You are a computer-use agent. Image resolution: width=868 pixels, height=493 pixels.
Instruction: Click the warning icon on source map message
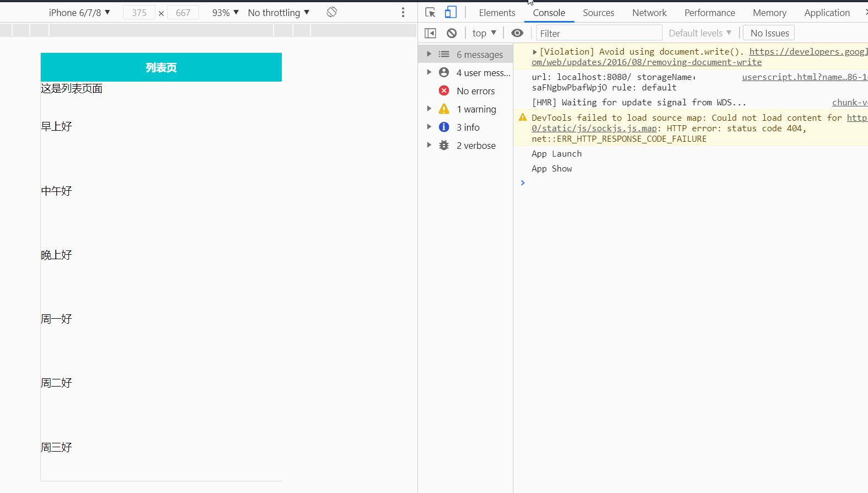(x=523, y=117)
